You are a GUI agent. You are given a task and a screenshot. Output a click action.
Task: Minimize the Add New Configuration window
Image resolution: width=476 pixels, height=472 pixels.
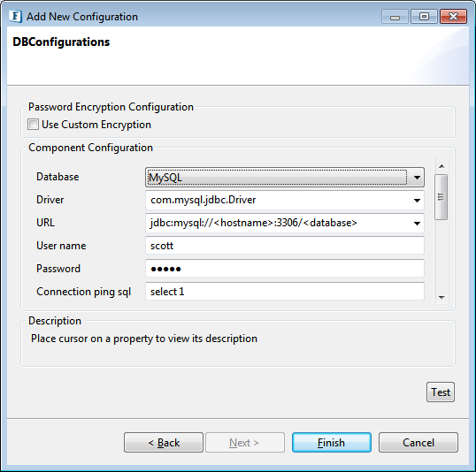[395, 17]
